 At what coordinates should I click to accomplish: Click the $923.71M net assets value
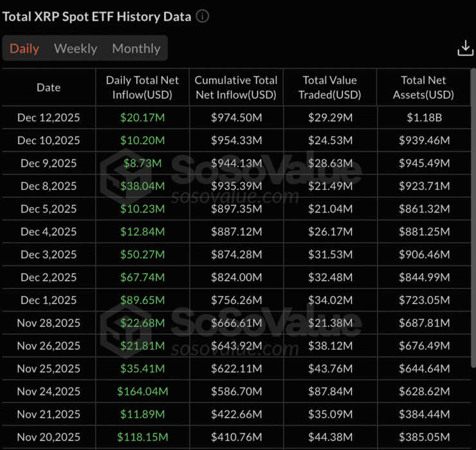pyautogui.click(x=424, y=186)
